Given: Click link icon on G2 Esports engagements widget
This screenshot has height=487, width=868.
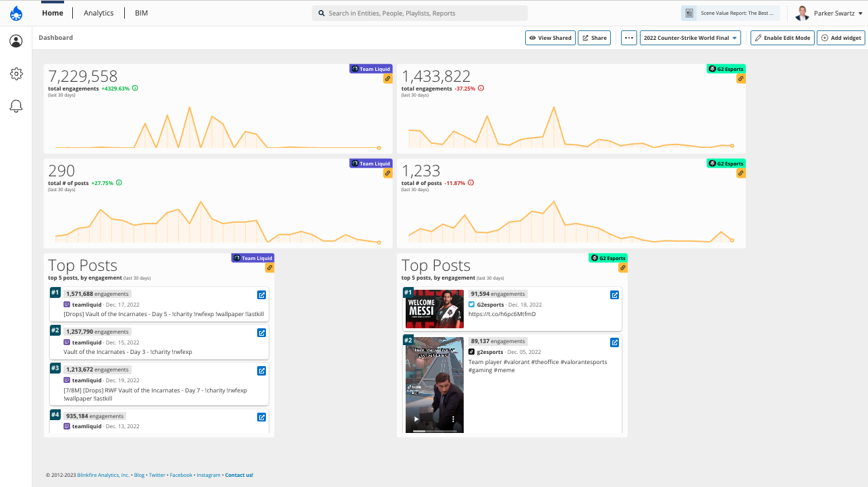Looking at the screenshot, I should (x=741, y=78).
